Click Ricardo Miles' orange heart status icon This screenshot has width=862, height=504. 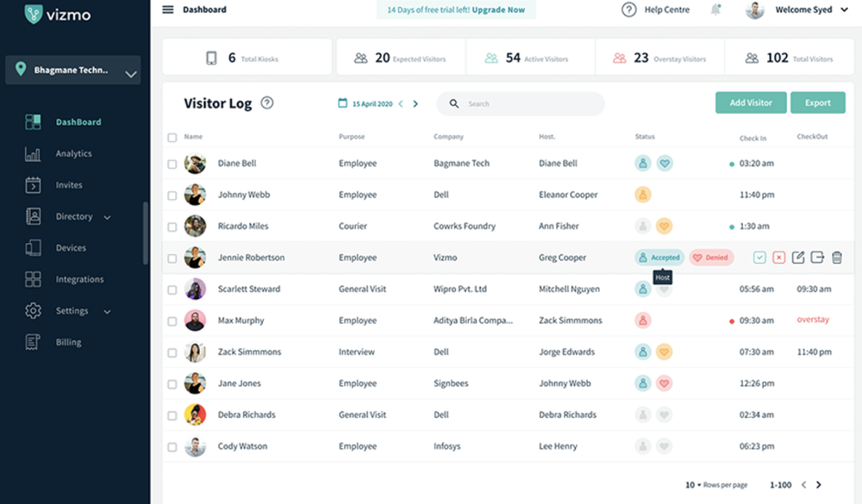coord(664,226)
